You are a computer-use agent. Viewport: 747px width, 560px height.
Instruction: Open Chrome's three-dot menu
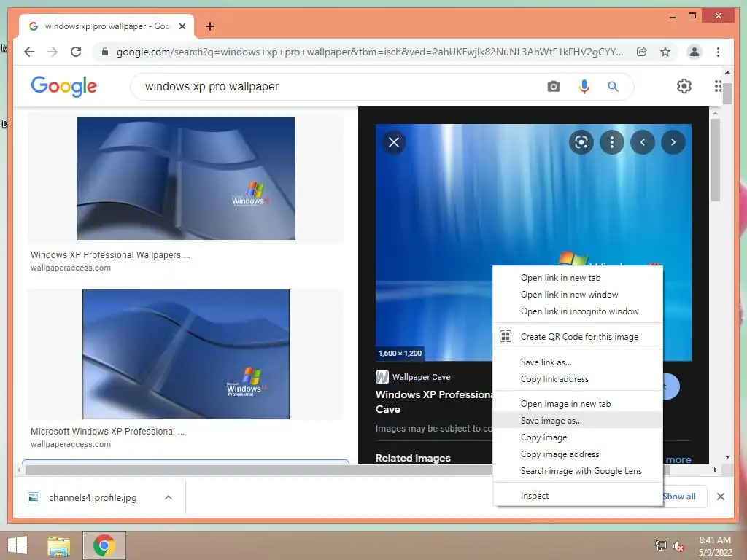718,52
